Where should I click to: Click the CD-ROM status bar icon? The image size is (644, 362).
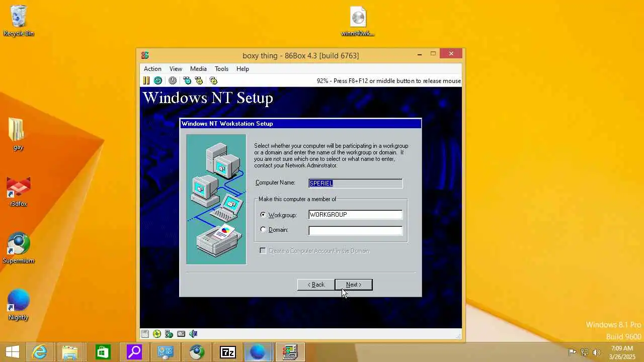click(x=157, y=334)
